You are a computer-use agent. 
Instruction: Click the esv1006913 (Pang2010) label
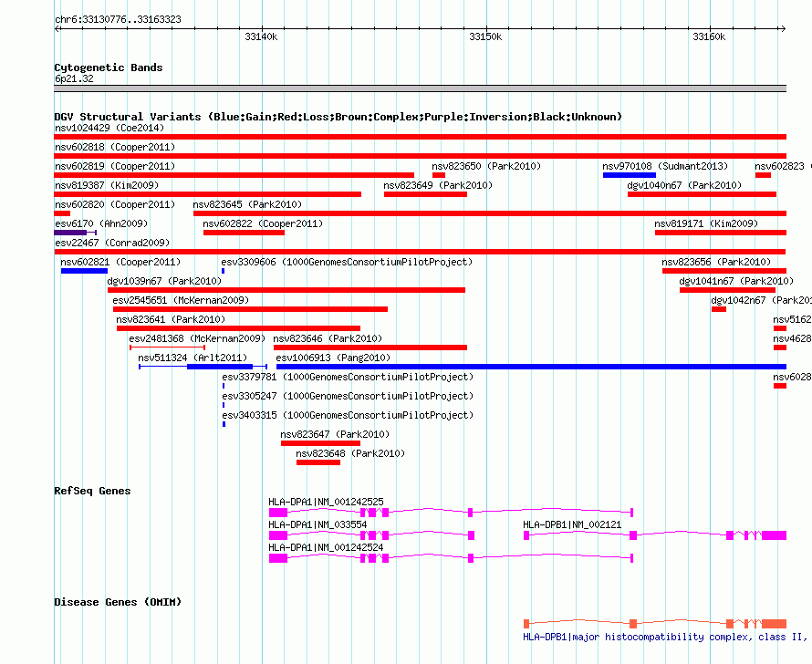333,358
